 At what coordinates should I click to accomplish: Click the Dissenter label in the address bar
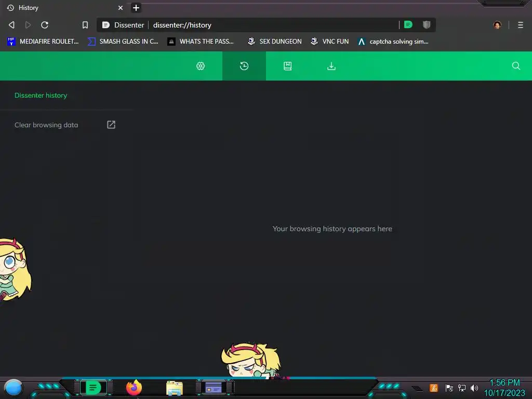click(x=129, y=25)
